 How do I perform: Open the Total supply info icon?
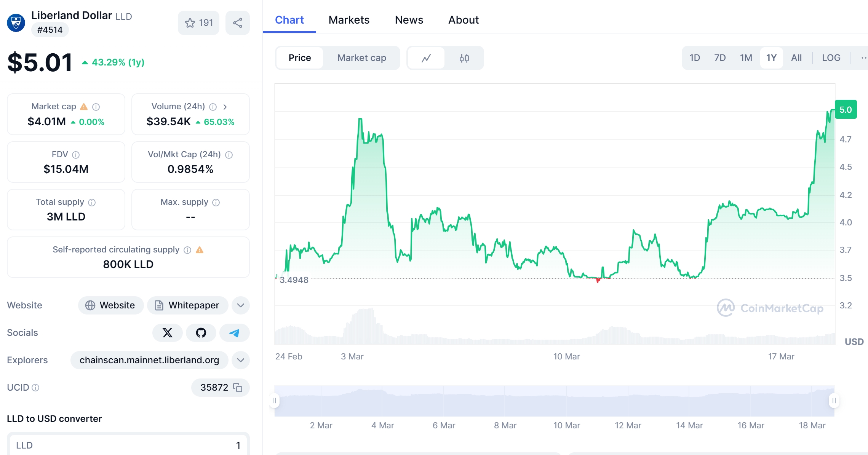[92, 202]
